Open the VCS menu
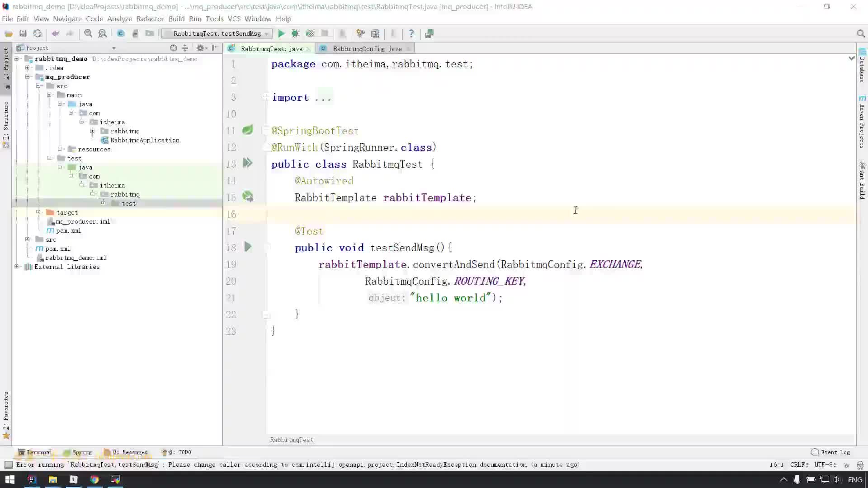868x488 pixels. [x=234, y=19]
